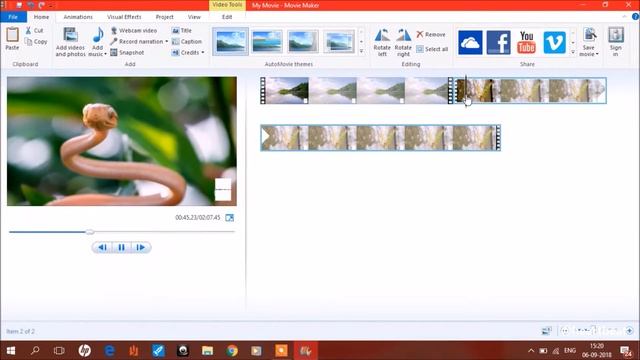Viewport: 640px width, 360px height.
Task: Click the Add music note icon
Action: [98, 35]
